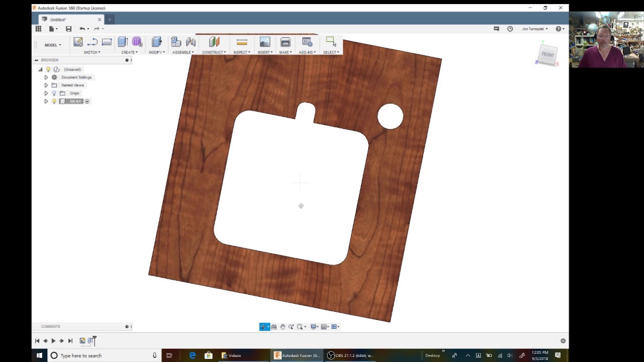Collapse the BROWSER panel arrows
This screenshot has width=644, height=362.
click(x=36, y=60)
